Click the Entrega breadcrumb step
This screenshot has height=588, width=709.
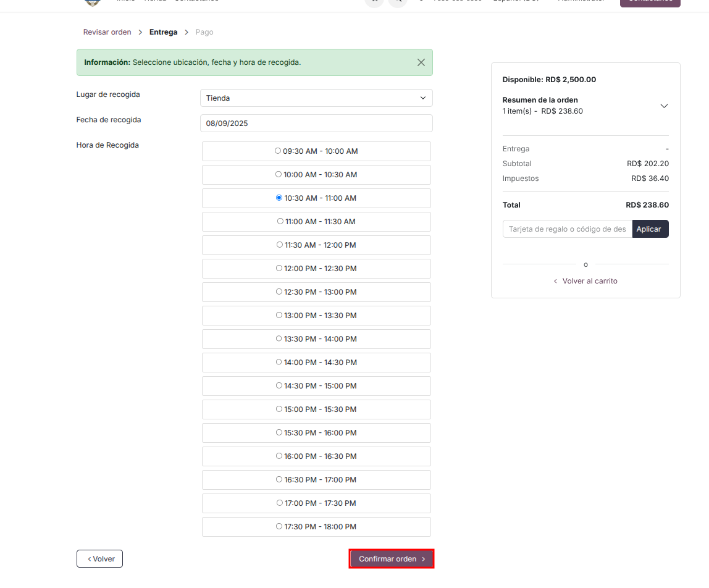pyautogui.click(x=163, y=32)
